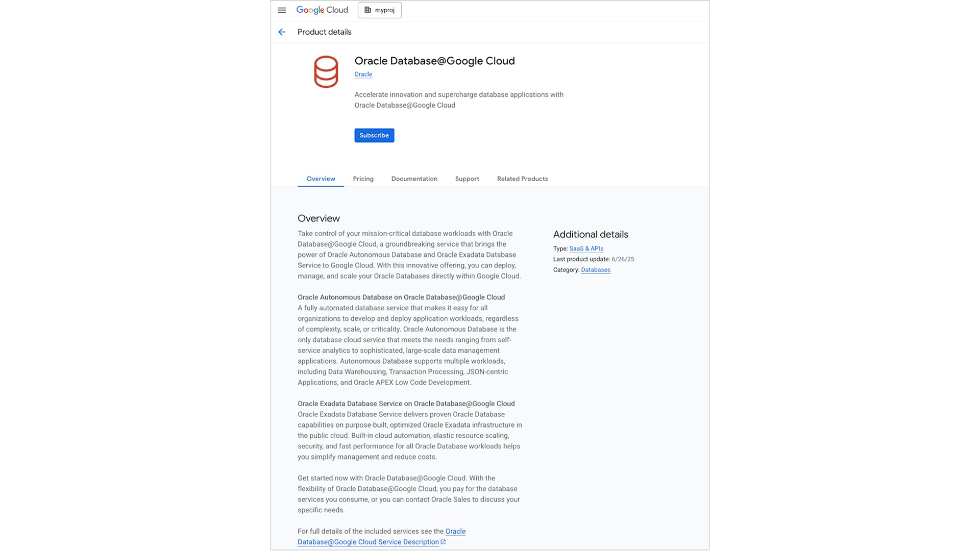Click the back arrow next to Product details
The image size is (980, 551).
282,32
